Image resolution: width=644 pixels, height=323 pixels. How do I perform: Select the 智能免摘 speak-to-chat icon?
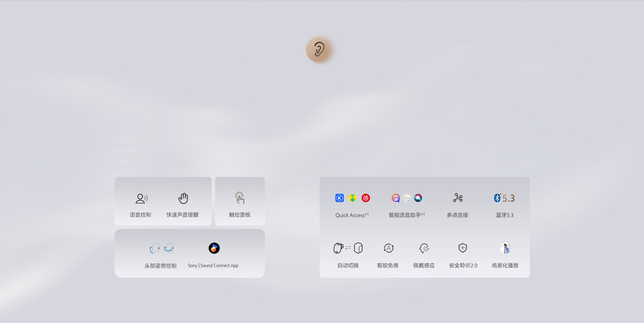(388, 248)
